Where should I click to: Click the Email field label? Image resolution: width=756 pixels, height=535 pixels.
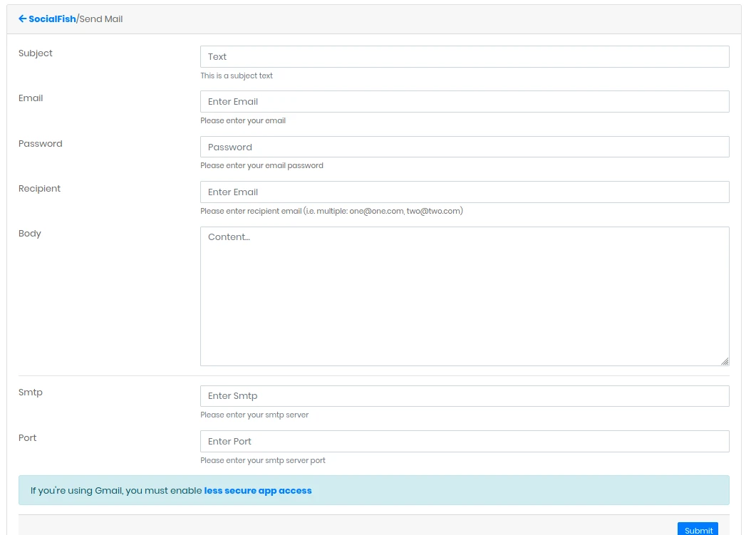pos(30,98)
